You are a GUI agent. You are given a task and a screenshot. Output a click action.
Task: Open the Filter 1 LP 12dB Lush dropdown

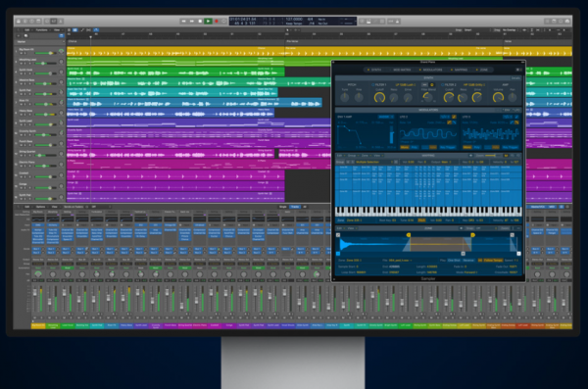406,85
